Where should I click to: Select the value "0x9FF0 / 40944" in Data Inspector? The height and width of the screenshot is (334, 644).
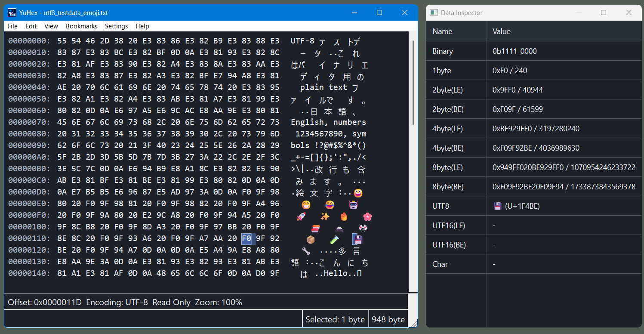pyautogui.click(x=518, y=90)
